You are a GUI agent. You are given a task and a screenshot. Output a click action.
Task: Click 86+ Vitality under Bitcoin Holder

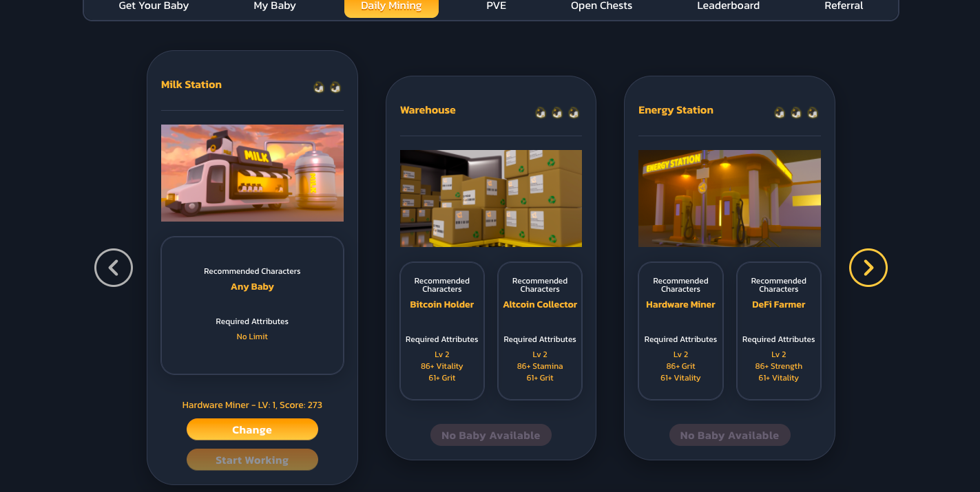click(x=442, y=366)
